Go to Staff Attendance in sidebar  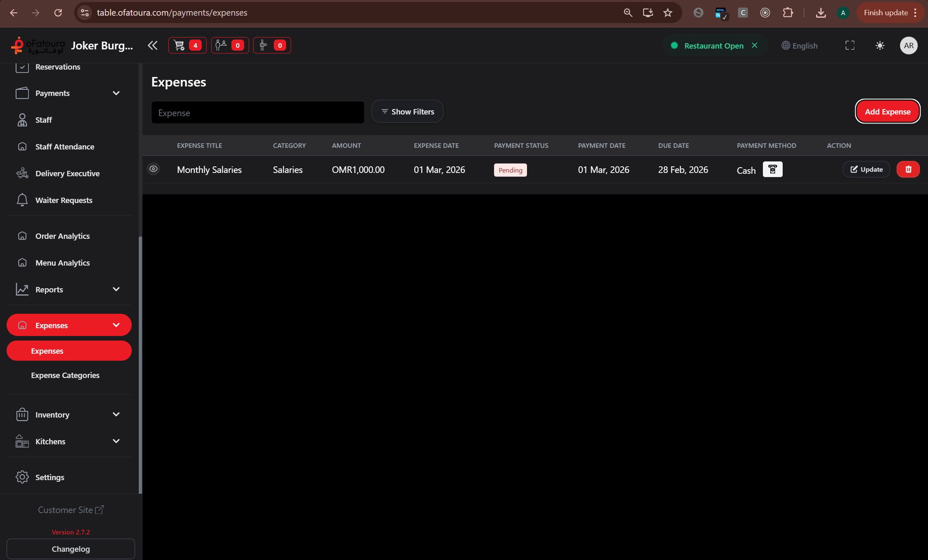click(65, 147)
